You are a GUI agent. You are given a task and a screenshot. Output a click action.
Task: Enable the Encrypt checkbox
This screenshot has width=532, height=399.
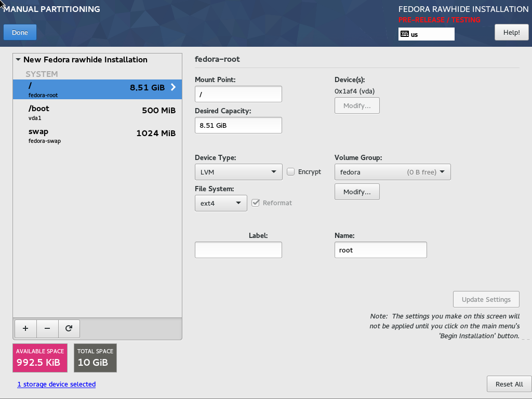[x=290, y=171]
